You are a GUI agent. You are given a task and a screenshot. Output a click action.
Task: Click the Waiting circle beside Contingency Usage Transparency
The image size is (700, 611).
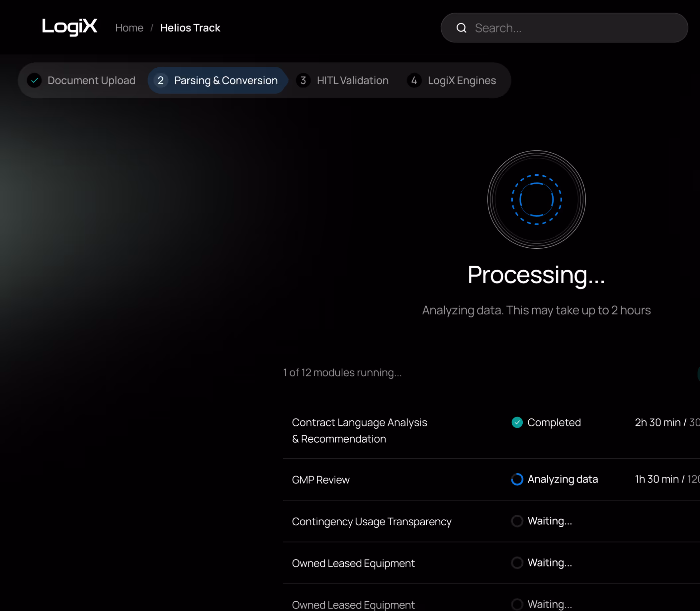[x=517, y=521]
